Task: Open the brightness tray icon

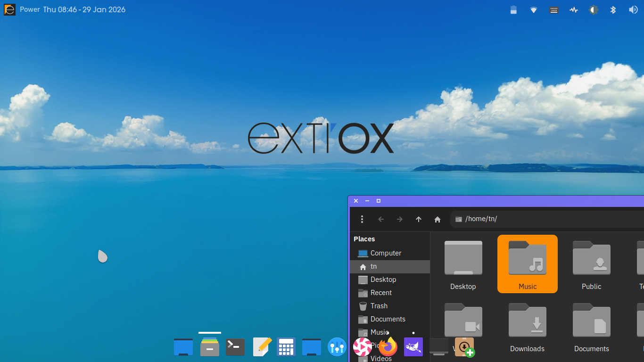Action: click(594, 10)
